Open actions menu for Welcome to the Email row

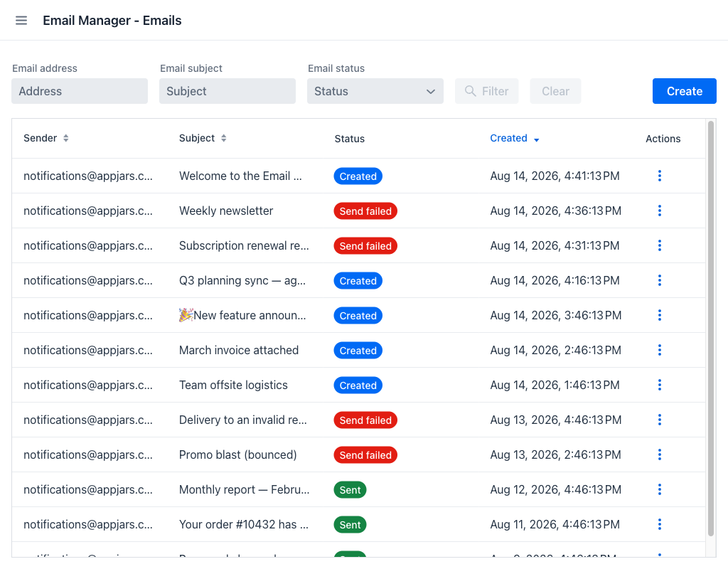[659, 176]
